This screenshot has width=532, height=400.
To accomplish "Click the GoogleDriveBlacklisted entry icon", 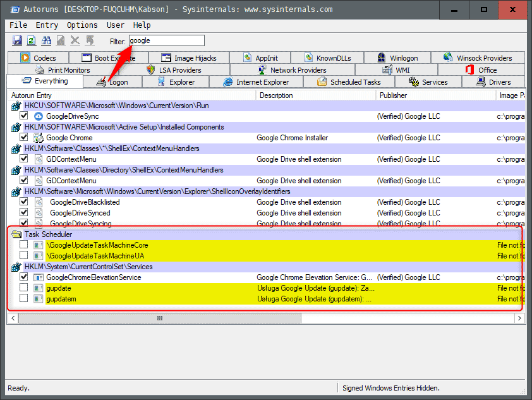I will tap(39, 202).
